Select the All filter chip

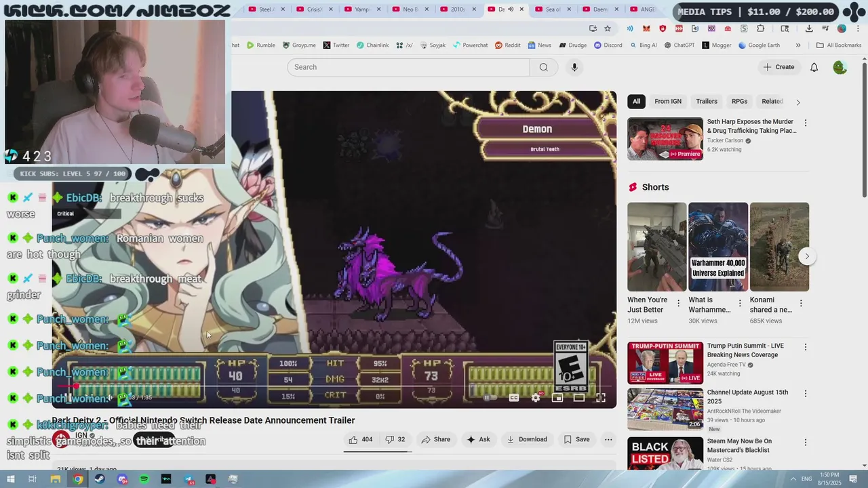636,102
